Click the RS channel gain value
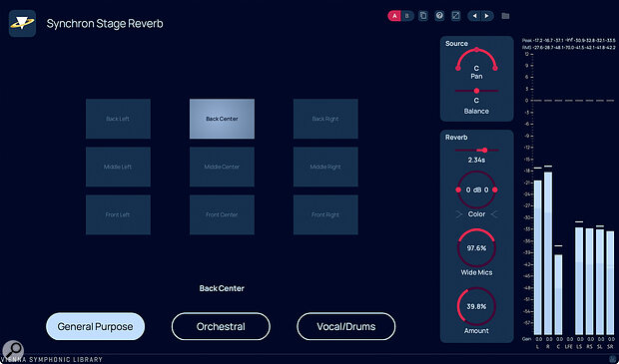Image resolution: width=619 pixels, height=364 pixels. click(590, 339)
